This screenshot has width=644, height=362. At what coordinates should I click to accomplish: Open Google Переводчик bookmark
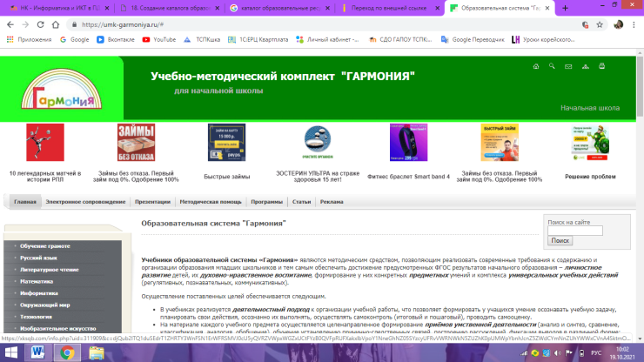coord(473,39)
